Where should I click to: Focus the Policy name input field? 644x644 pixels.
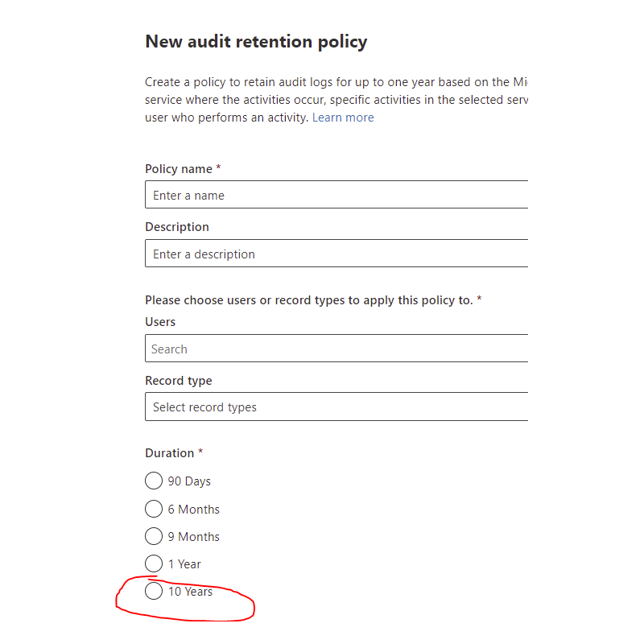(x=336, y=194)
